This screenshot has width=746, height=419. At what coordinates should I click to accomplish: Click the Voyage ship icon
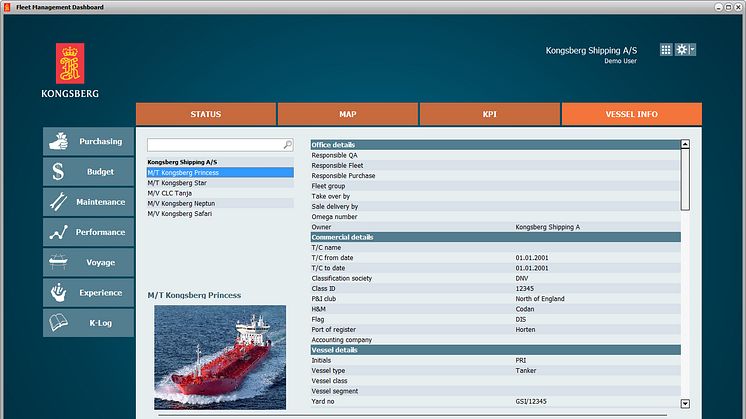coord(58,262)
